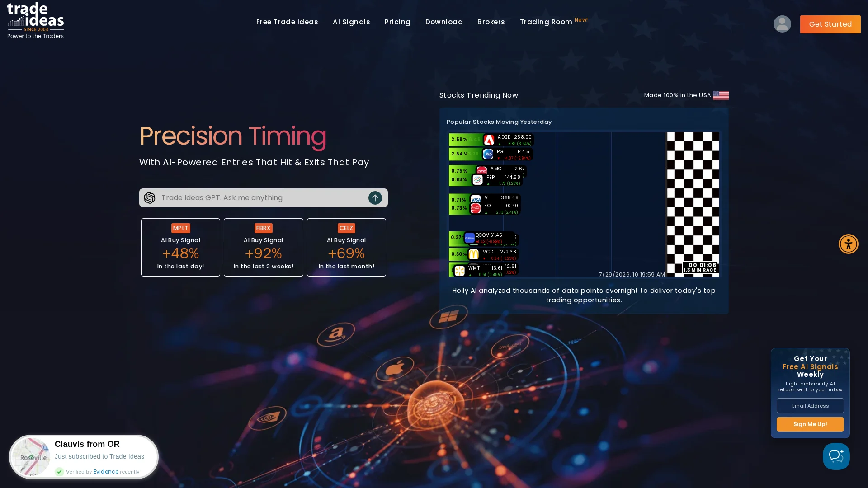Open the Trading Room link
The image size is (868, 488).
(546, 22)
